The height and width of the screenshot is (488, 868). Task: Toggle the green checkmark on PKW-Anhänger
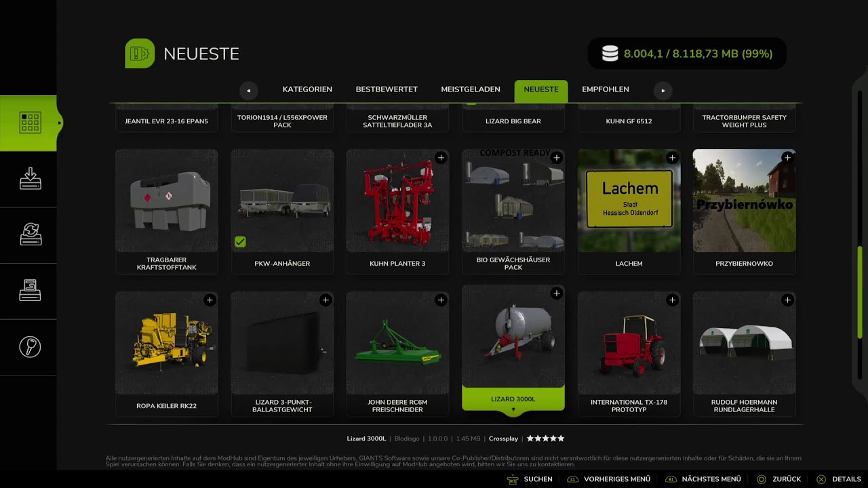click(240, 241)
